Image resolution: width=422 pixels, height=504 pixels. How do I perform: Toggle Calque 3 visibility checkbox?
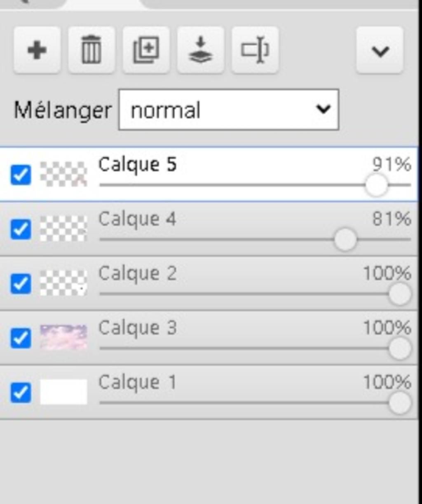pyautogui.click(x=21, y=338)
